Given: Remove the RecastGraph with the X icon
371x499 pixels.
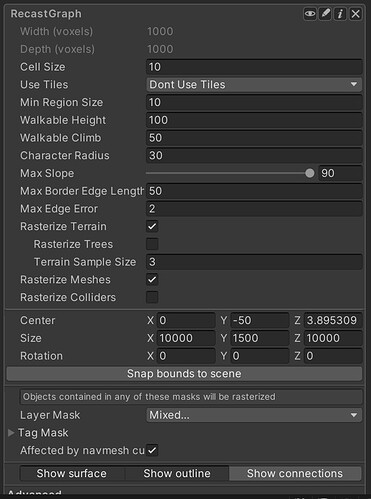Looking at the screenshot, I should [355, 14].
